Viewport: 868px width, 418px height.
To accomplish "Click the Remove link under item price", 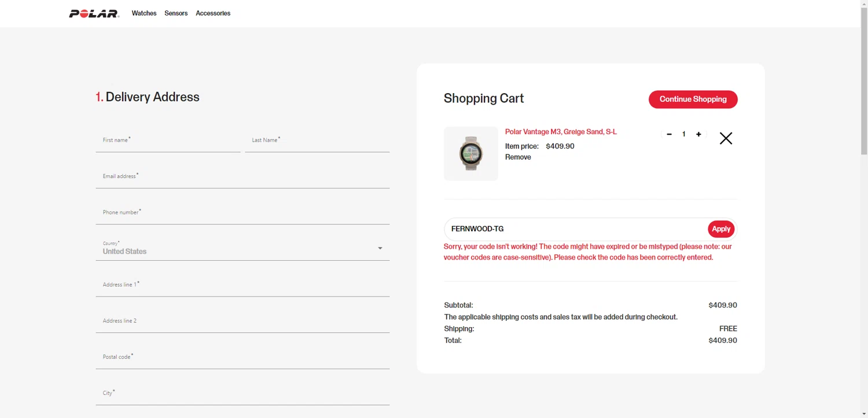I will coord(518,157).
